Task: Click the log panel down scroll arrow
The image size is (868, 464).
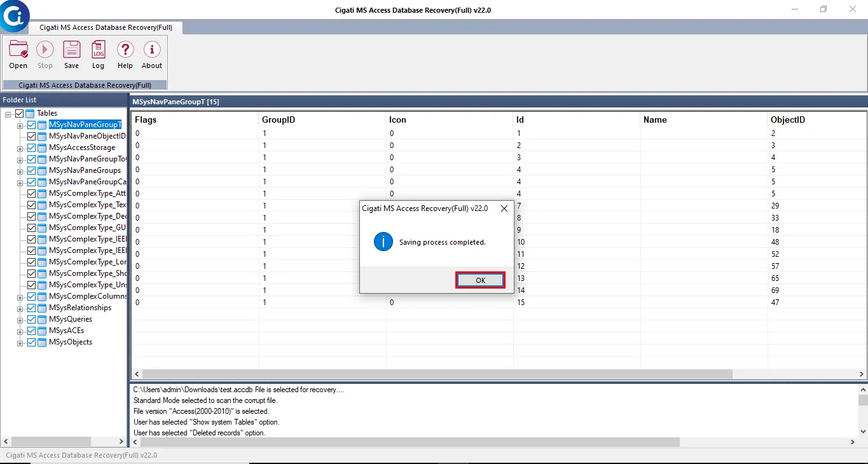Action: pos(863,431)
